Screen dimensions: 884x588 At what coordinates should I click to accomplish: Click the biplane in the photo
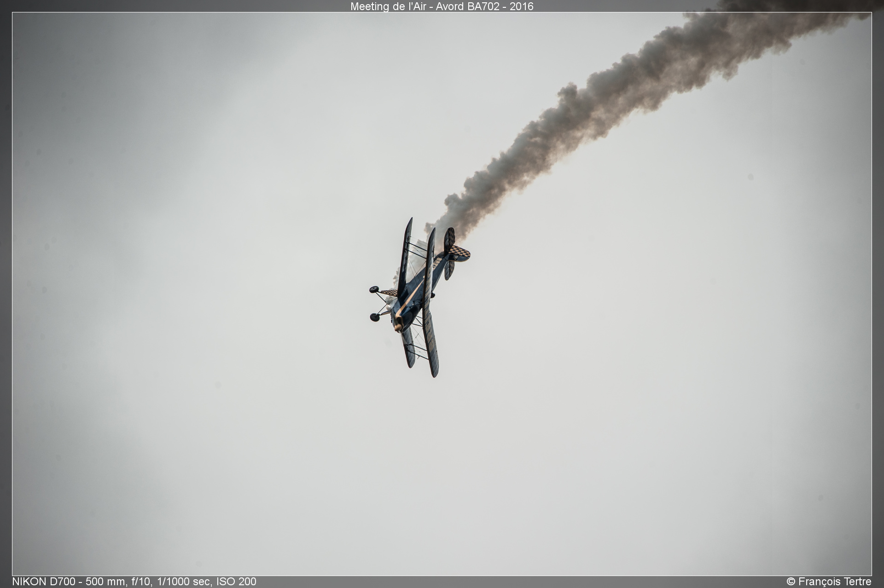click(x=419, y=298)
